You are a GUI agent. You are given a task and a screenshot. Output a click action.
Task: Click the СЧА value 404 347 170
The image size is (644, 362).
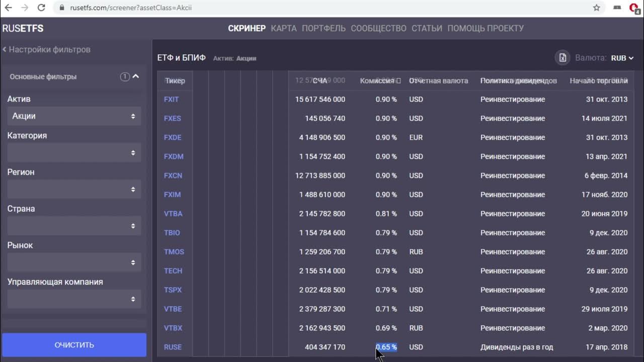click(325, 347)
